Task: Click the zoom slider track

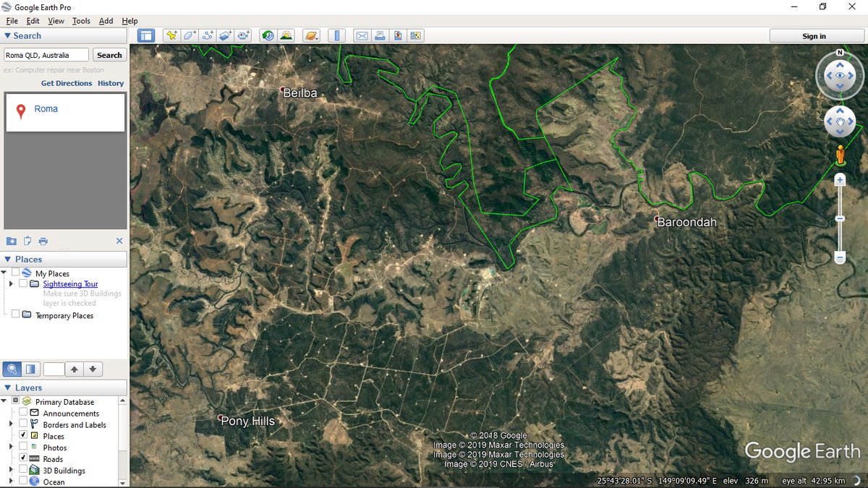Action: [x=840, y=218]
